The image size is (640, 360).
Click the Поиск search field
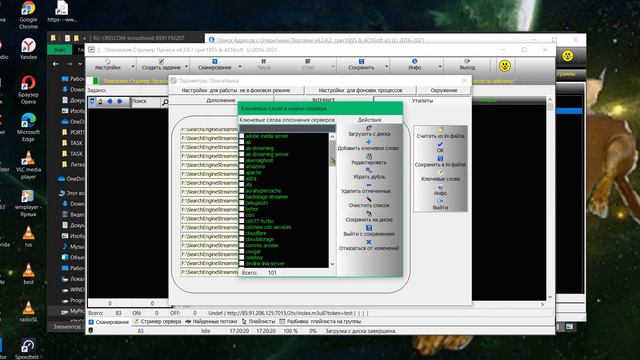click(x=145, y=101)
